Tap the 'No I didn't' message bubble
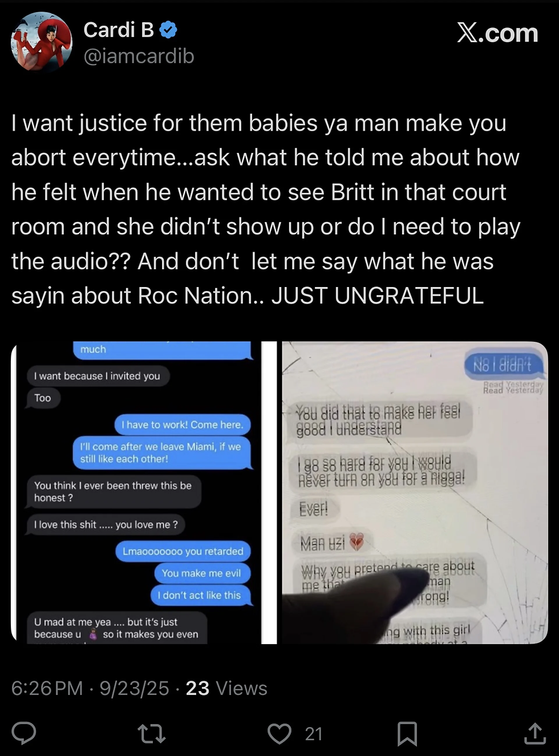The height and width of the screenshot is (756, 559). coord(503,365)
